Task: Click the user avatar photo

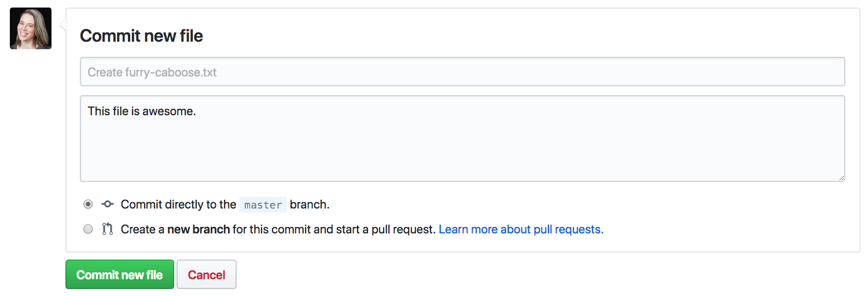Action: click(31, 28)
